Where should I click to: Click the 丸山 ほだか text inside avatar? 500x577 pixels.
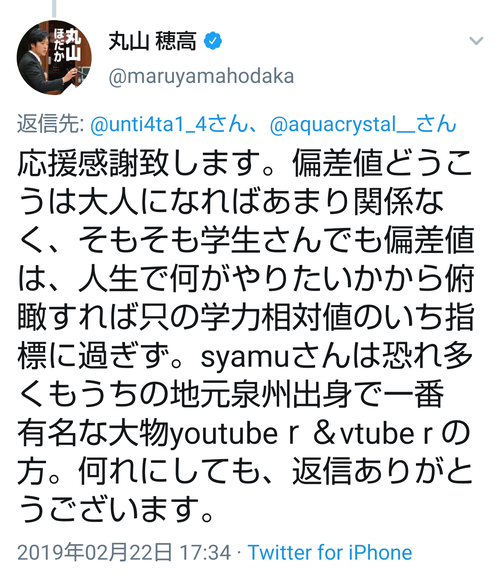point(68,46)
